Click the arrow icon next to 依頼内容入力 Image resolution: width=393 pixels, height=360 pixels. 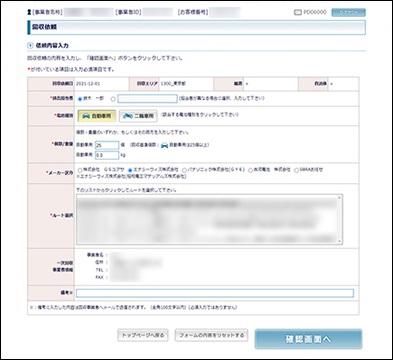[30, 45]
